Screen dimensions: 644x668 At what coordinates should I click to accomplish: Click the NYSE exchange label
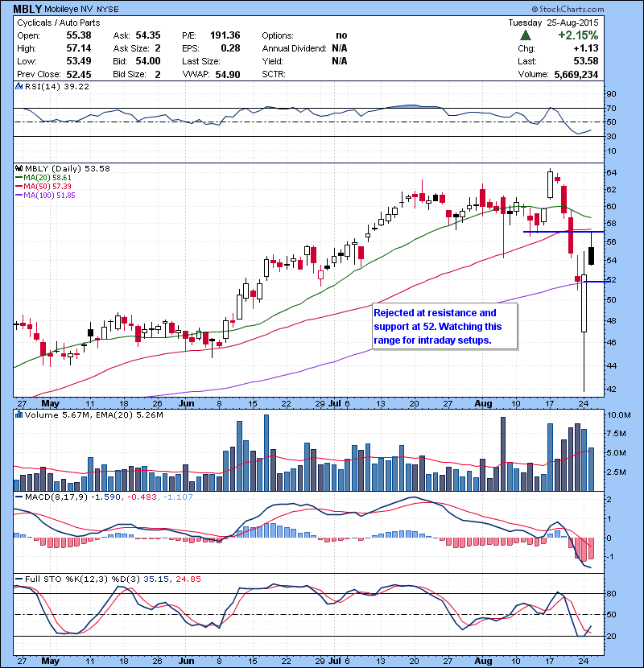(x=108, y=10)
